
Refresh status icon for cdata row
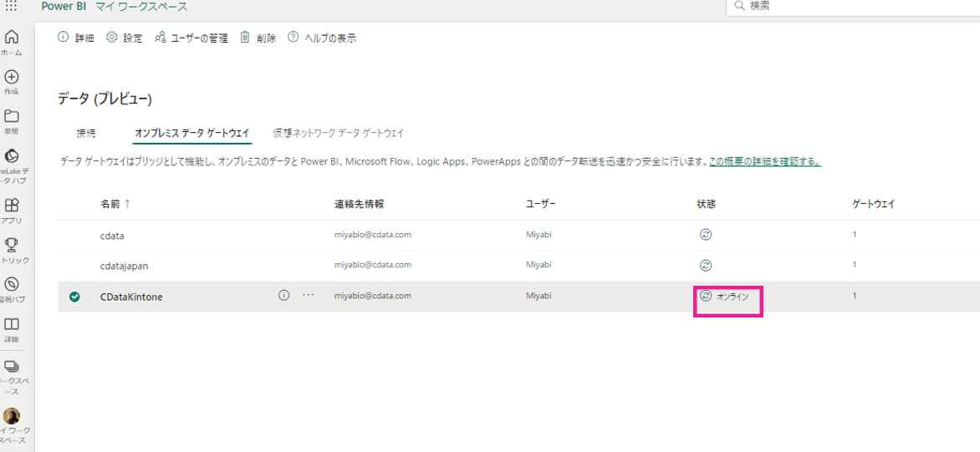click(x=706, y=235)
